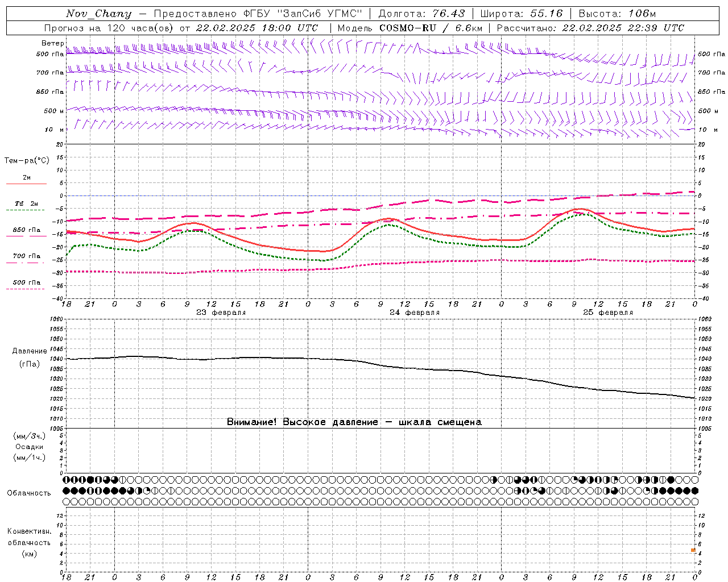Click the '500 гПа' temperature legend label

(x=27, y=282)
